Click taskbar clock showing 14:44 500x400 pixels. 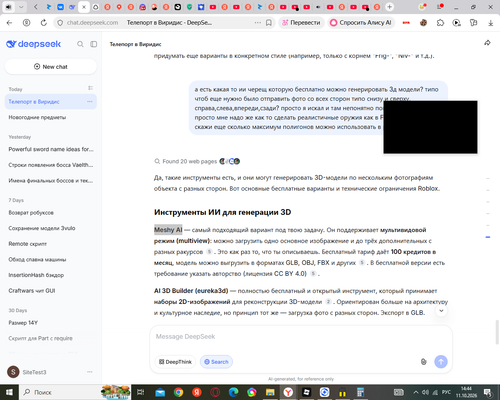(x=466, y=392)
